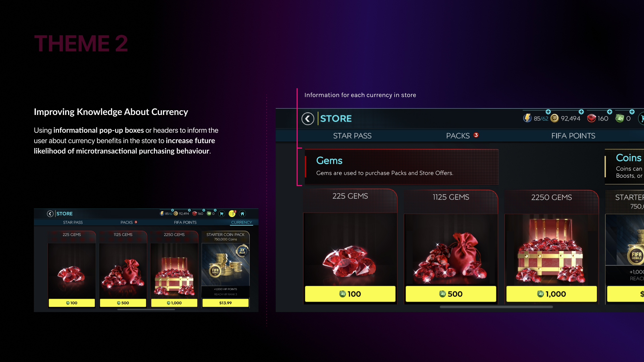The width and height of the screenshot is (644, 362).
Task: Select the STAR PASS tab in large store
Action: [x=352, y=136]
